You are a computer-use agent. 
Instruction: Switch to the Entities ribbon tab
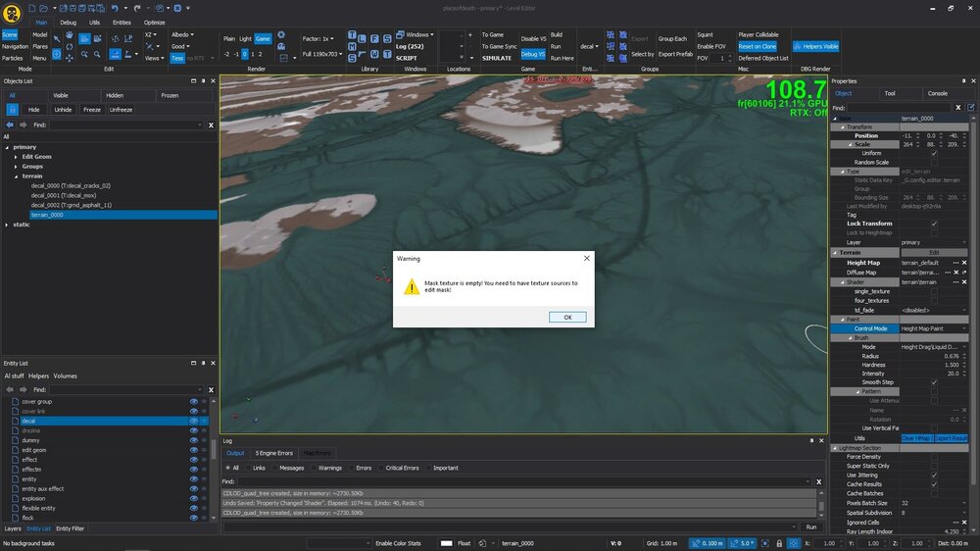coord(122,22)
